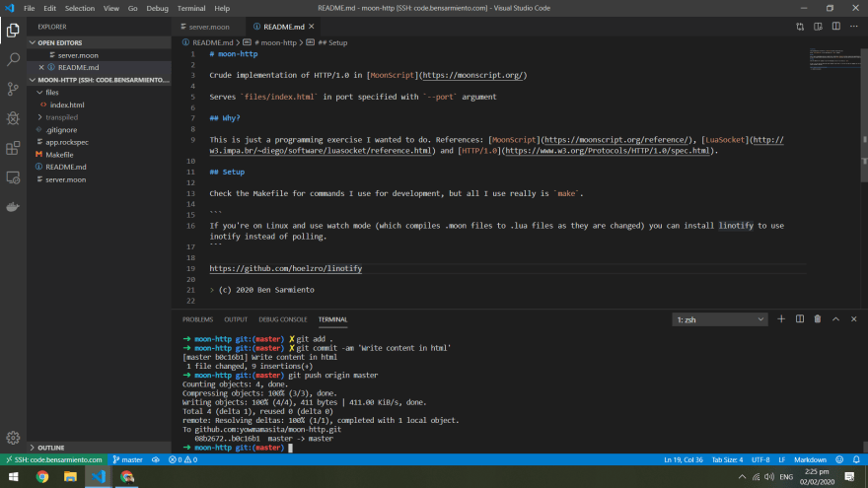Maximize the terminal panel with up chevron
Screen dimensions: 868x488
point(835,319)
